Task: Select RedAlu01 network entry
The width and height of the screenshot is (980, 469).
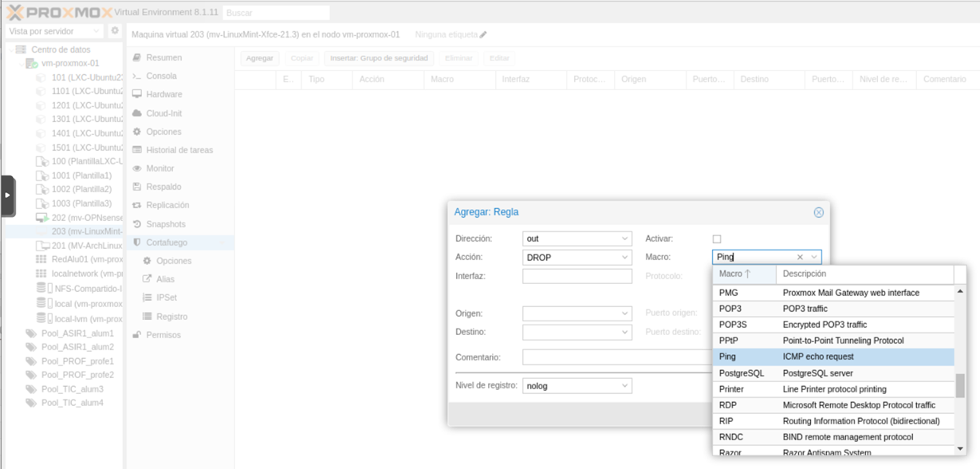Action: (87, 259)
